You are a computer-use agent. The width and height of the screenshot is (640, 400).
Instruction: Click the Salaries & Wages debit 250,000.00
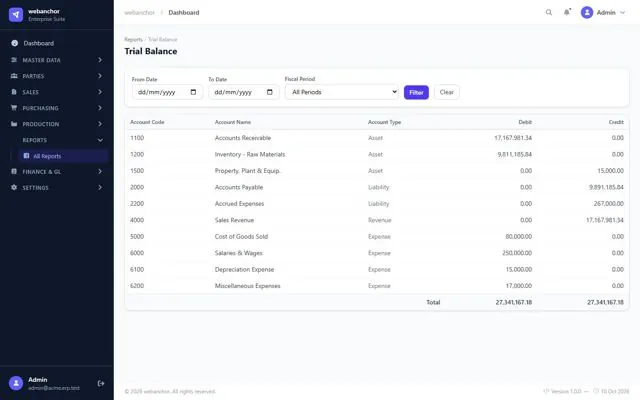tap(517, 253)
